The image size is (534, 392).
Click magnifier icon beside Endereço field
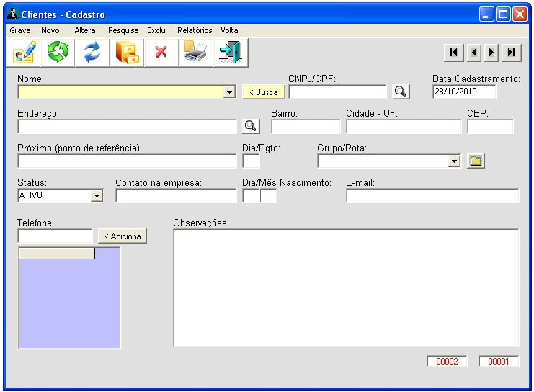(250, 126)
